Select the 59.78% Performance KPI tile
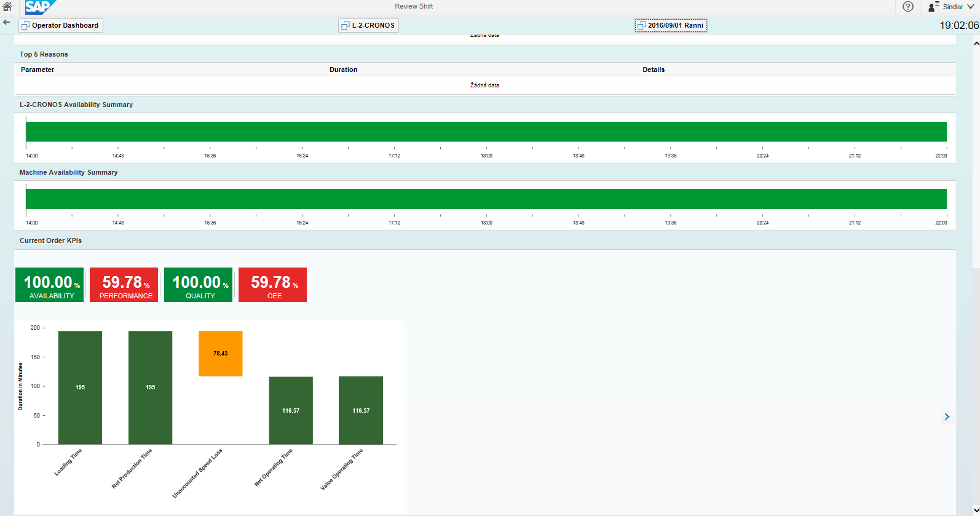980x516 pixels. coord(124,285)
